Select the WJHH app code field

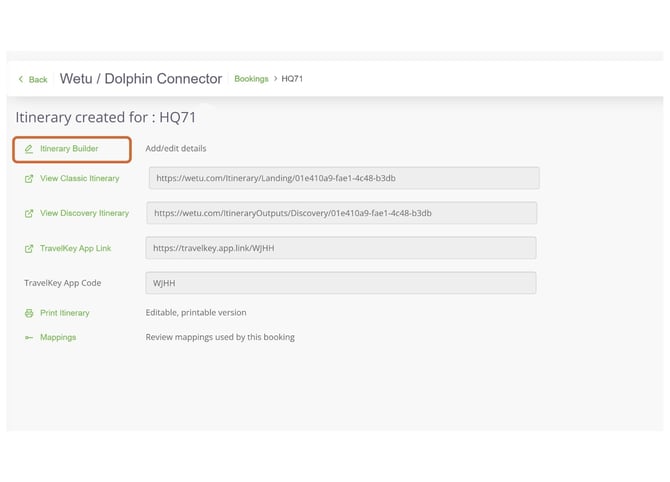[341, 283]
